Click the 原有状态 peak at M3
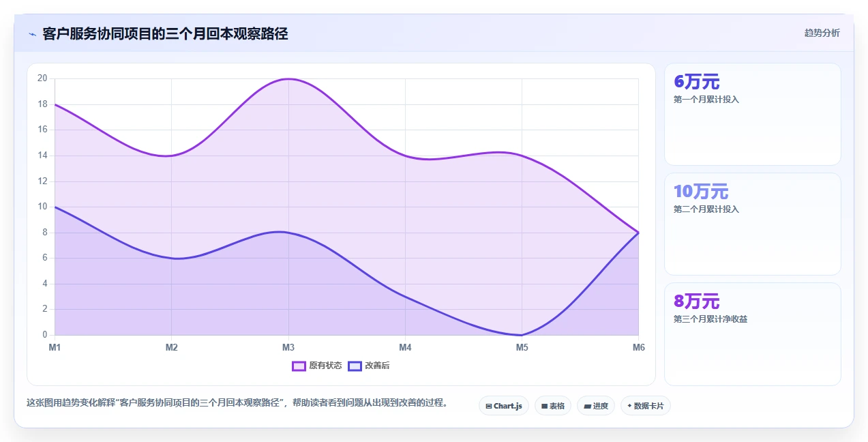868x442 pixels. [288, 78]
